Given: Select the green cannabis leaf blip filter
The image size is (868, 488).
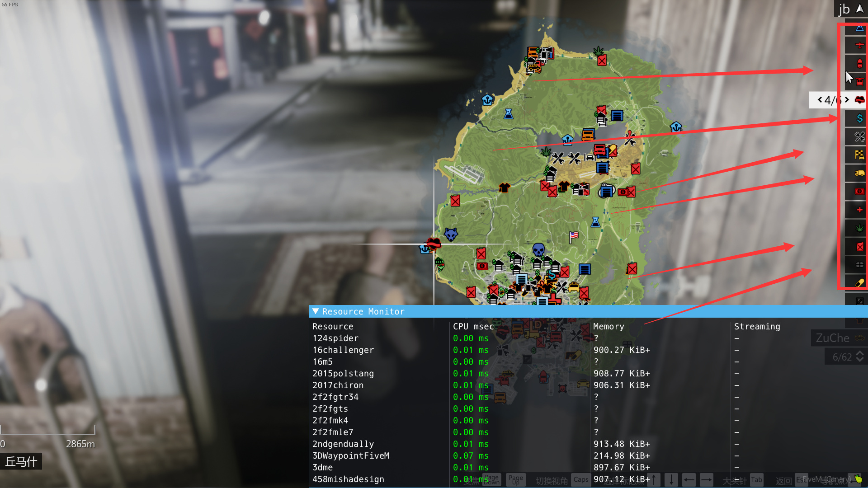Looking at the screenshot, I should tap(859, 228).
